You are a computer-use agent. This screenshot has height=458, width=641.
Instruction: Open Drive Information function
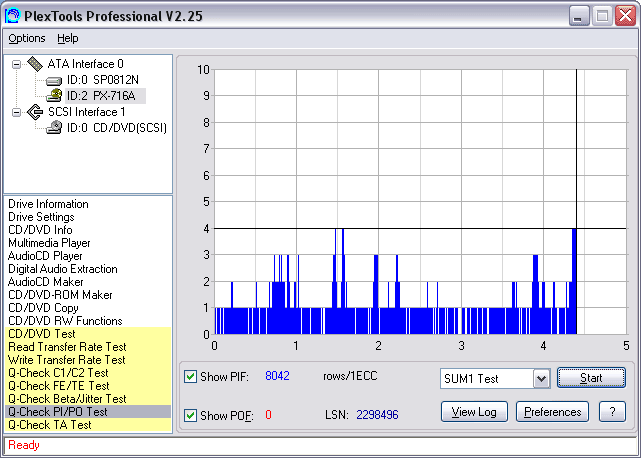coord(48,204)
